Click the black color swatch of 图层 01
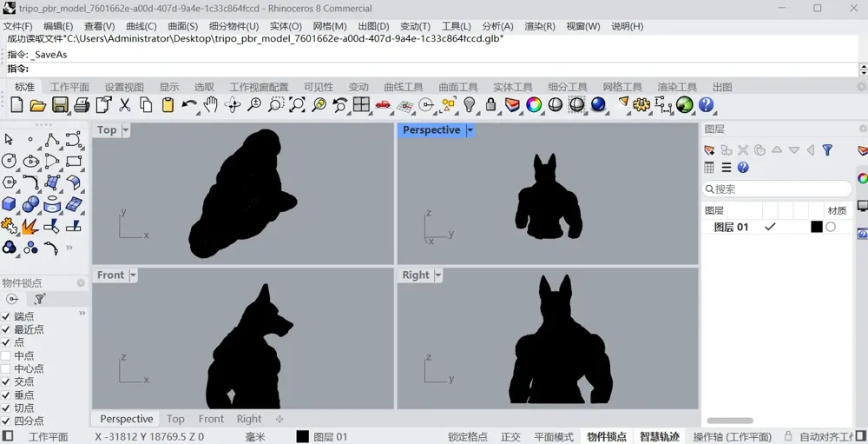868x444 pixels. tap(817, 227)
